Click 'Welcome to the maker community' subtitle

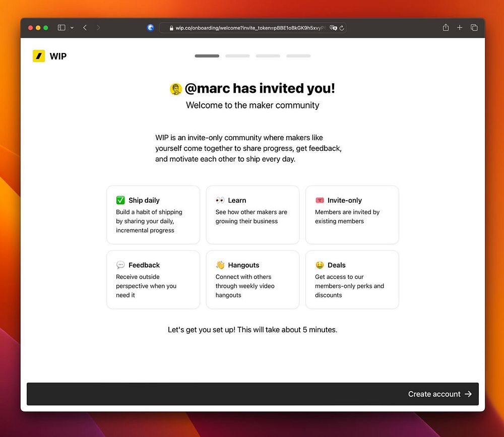pyautogui.click(x=253, y=105)
